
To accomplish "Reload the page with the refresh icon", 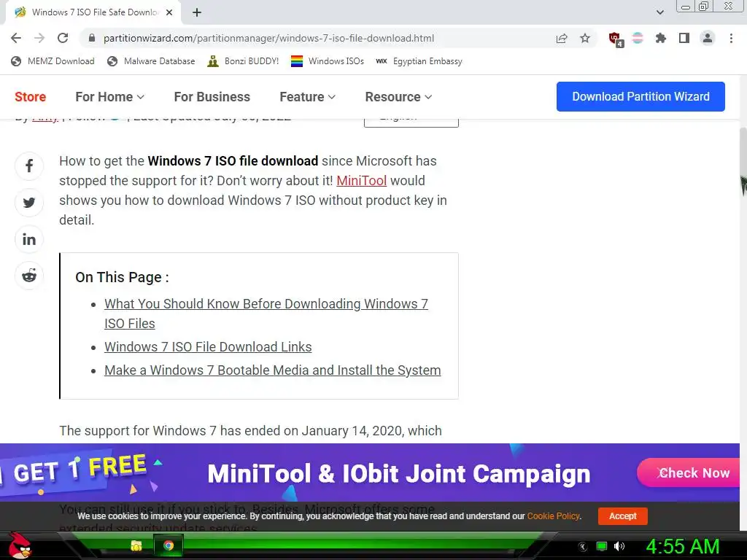I will point(63,38).
